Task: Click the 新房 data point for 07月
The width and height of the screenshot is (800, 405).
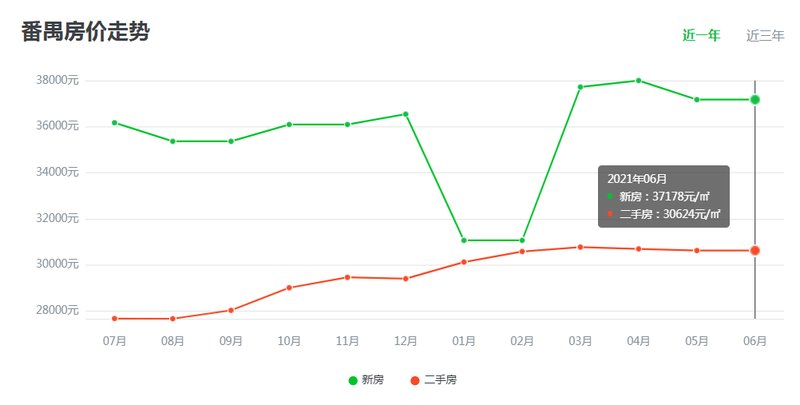Action: point(115,122)
